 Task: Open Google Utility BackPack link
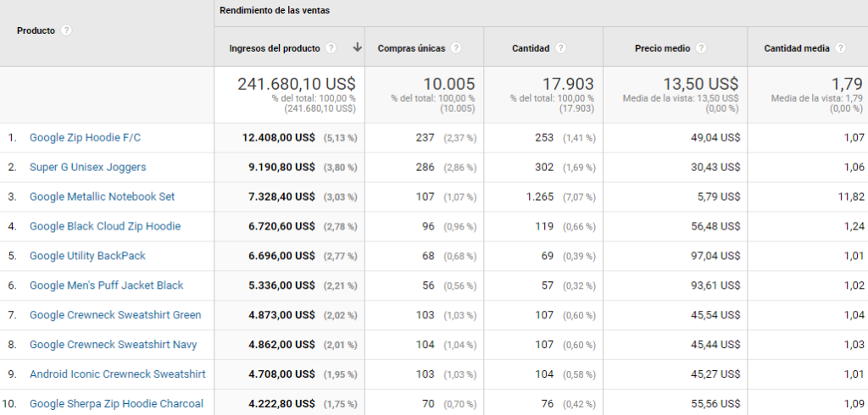[87, 256]
